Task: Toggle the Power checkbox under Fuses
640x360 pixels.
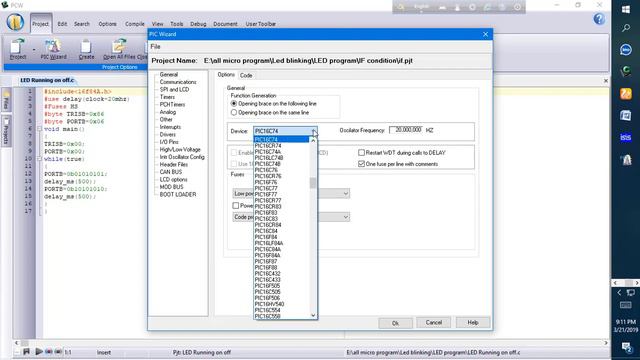Action: (x=236, y=205)
